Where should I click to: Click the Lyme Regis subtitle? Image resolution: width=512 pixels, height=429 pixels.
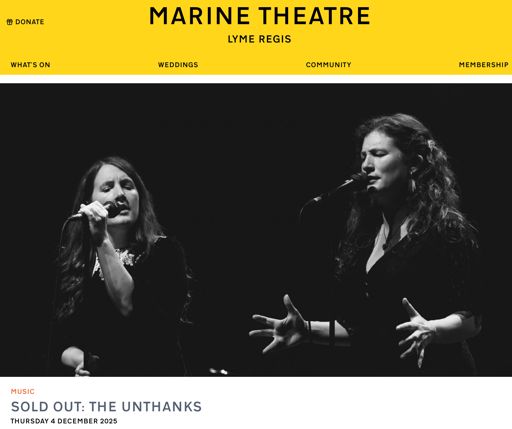(x=259, y=39)
